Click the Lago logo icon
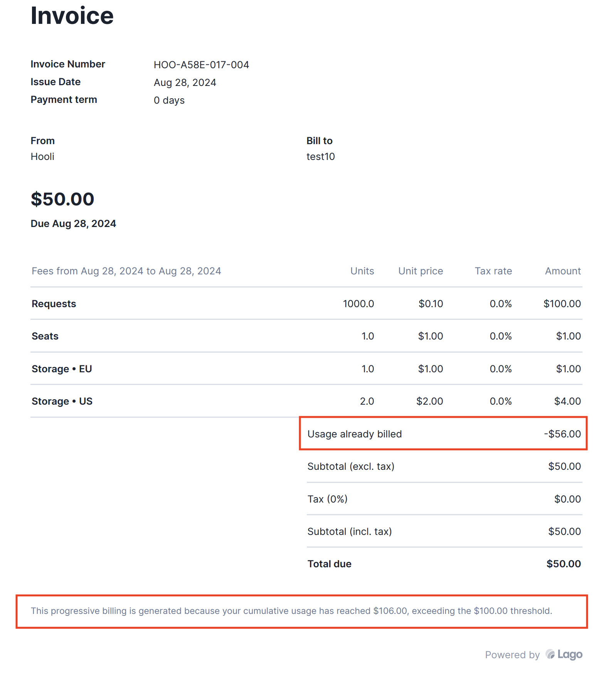 pos(550,654)
